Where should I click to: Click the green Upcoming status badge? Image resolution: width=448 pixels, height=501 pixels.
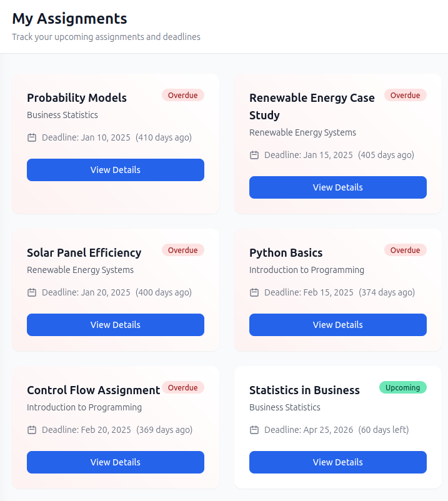click(x=403, y=387)
